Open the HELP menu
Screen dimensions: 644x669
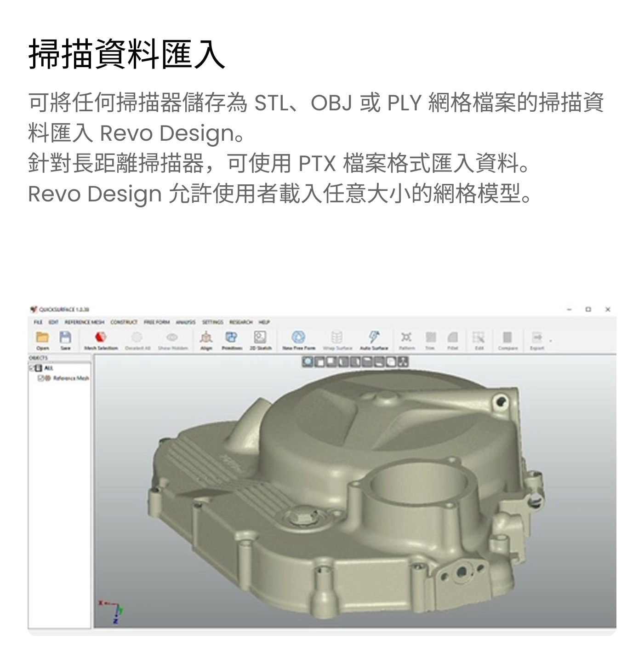tap(264, 322)
